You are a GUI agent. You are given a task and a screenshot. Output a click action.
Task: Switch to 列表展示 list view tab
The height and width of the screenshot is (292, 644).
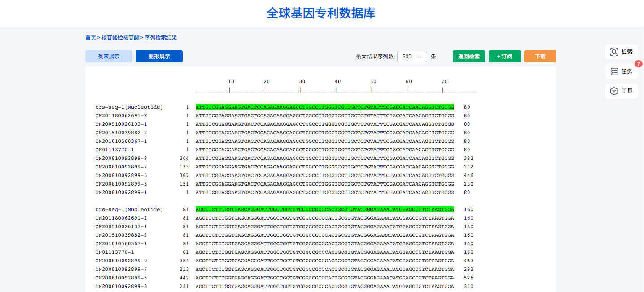click(x=109, y=57)
